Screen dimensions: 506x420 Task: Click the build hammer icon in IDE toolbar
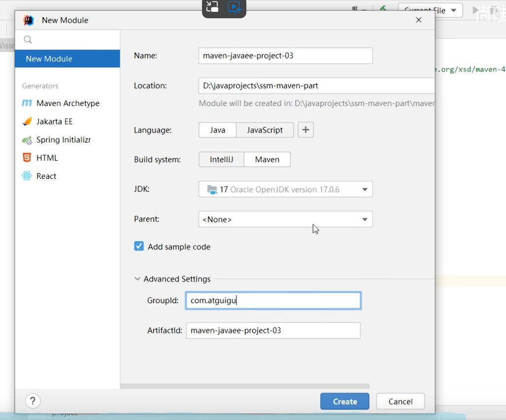point(383,8)
